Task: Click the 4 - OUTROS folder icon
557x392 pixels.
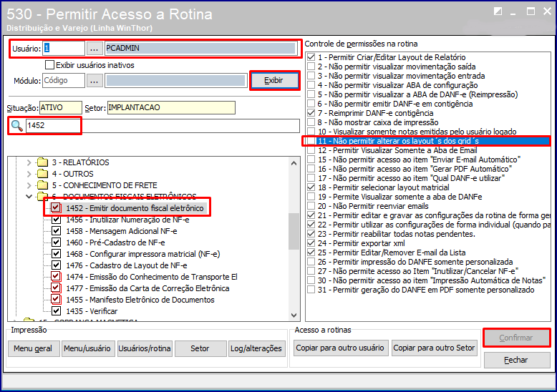Action: 43,174
